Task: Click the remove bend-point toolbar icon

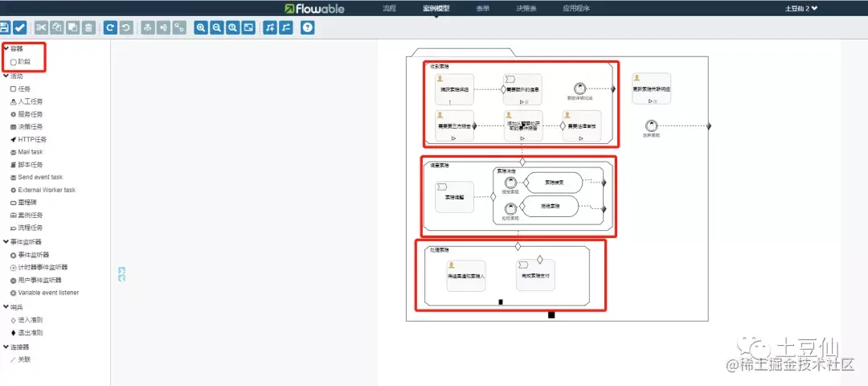Action: coord(285,27)
